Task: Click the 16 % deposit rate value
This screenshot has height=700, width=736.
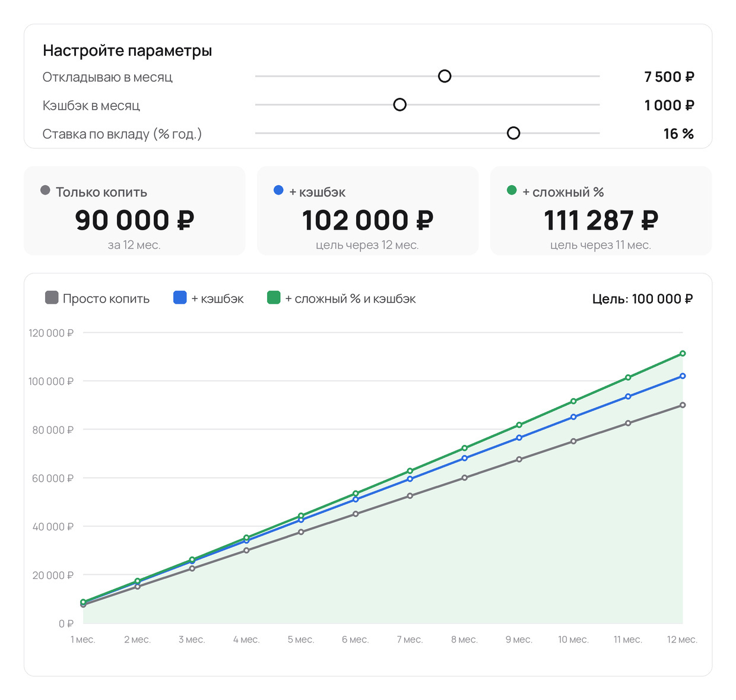Action: pyautogui.click(x=678, y=133)
